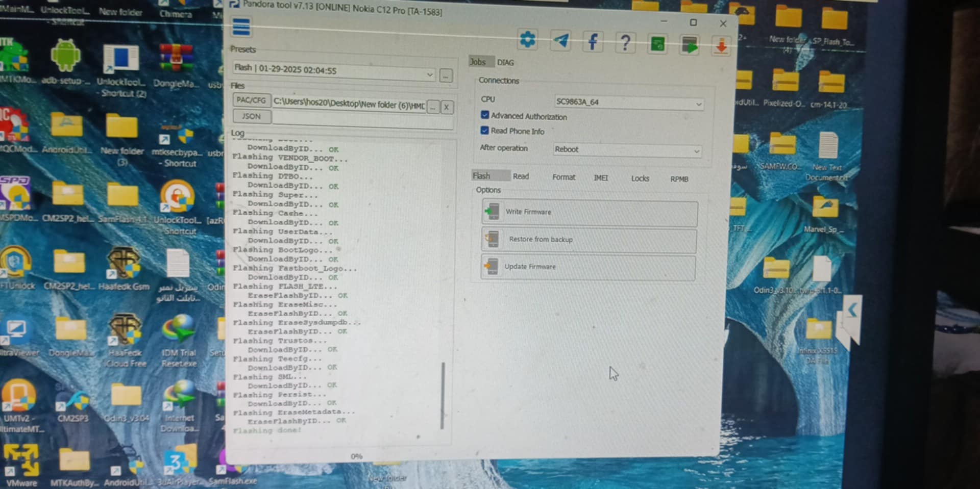
Task: Browse for PAC/CFG file with ellipsis
Action: point(433,107)
